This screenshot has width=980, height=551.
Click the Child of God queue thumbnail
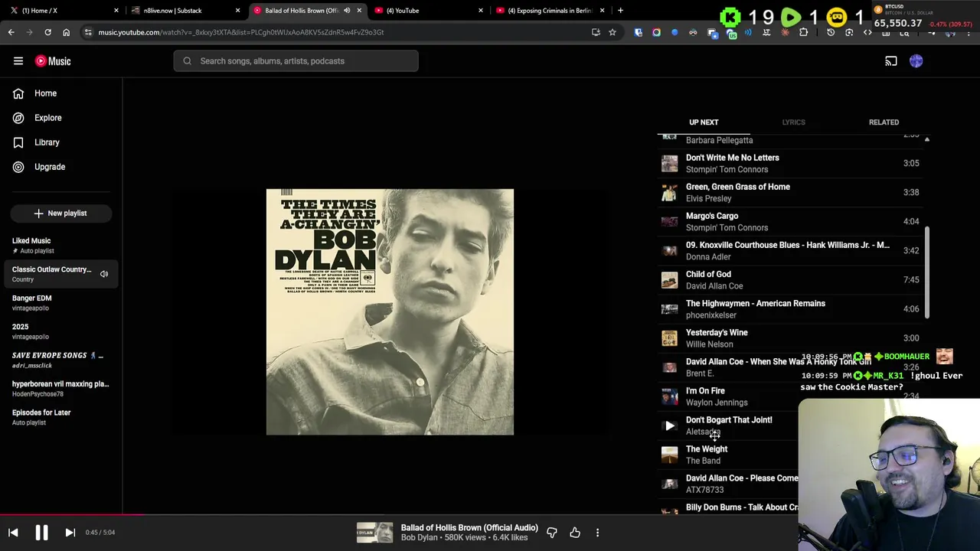(670, 280)
